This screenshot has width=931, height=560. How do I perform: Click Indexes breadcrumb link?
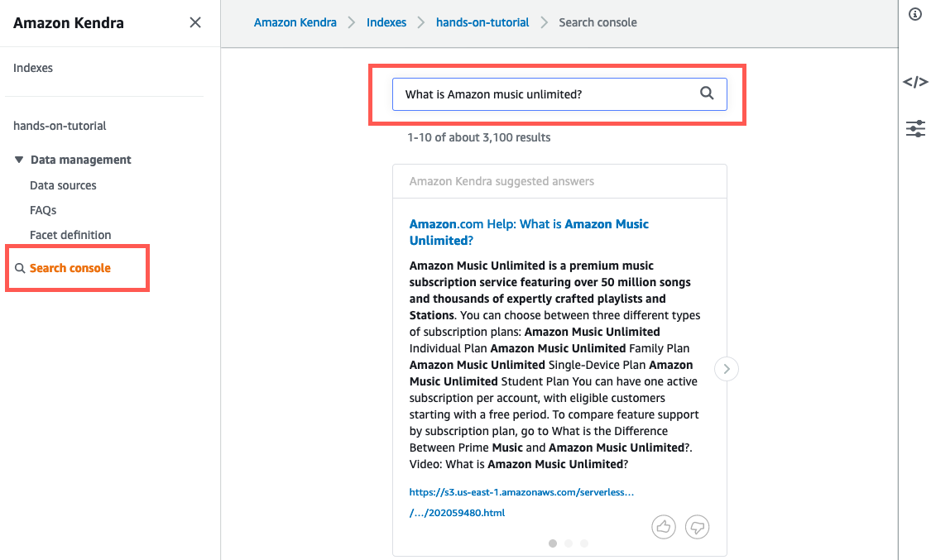pyautogui.click(x=386, y=22)
